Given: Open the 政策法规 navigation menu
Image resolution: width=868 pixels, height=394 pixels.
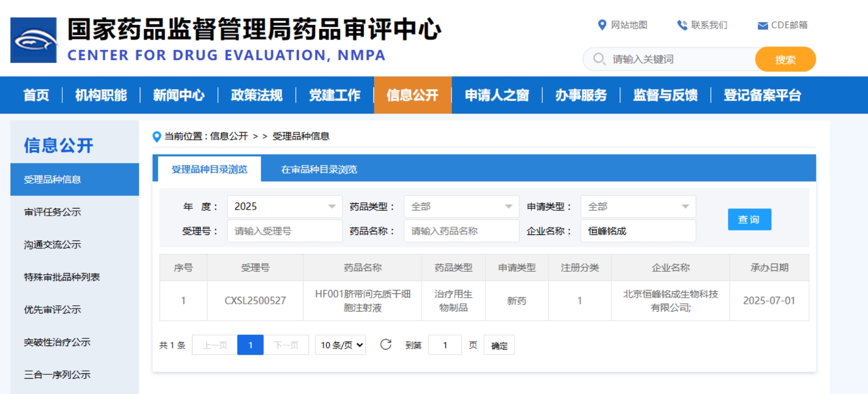Looking at the screenshot, I should (x=257, y=95).
